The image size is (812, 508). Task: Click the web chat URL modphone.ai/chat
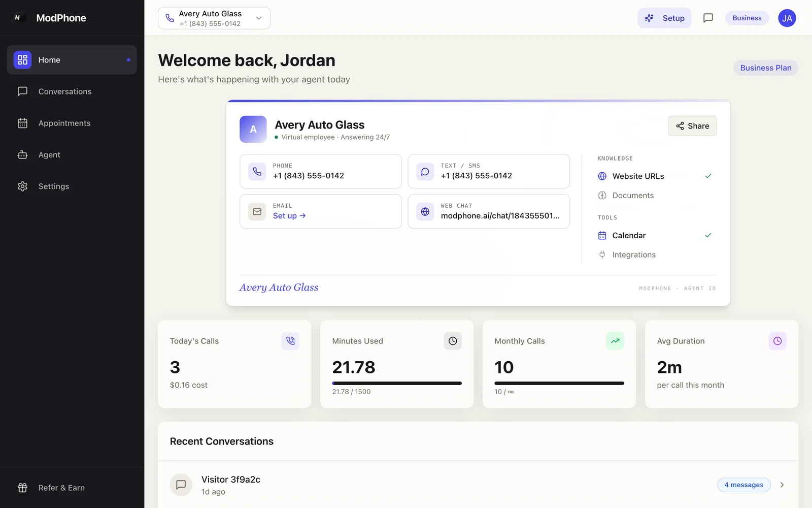click(x=500, y=216)
